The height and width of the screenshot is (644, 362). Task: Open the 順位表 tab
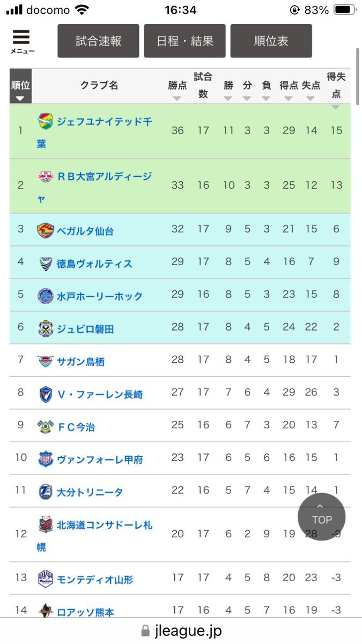click(x=271, y=41)
